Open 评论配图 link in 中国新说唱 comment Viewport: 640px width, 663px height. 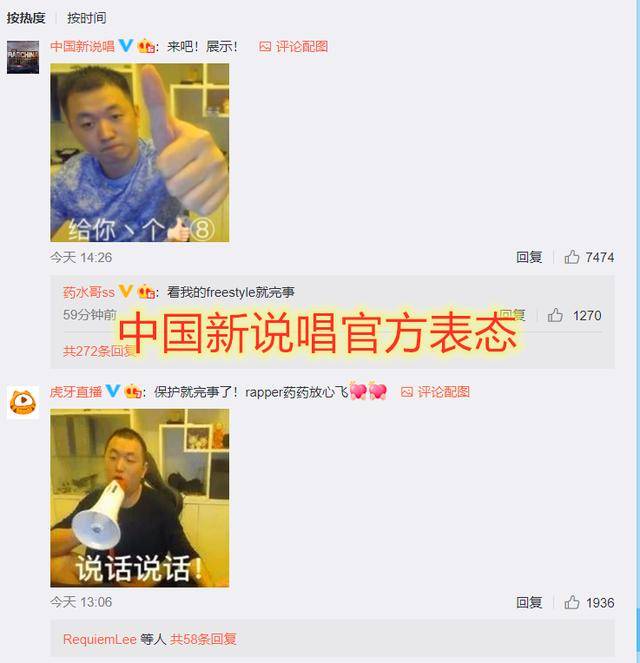pyautogui.click(x=293, y=47)
